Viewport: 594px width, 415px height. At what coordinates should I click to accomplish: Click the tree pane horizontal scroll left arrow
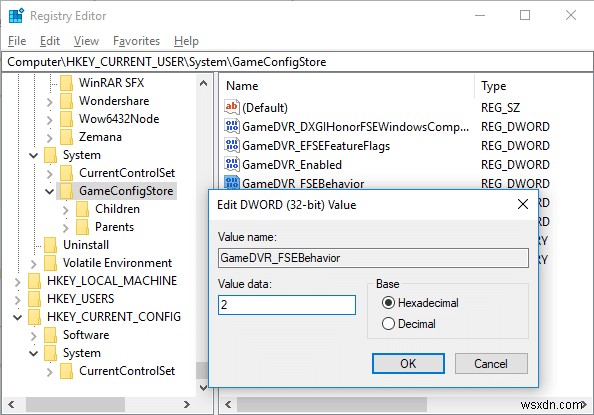coord(11,404)
